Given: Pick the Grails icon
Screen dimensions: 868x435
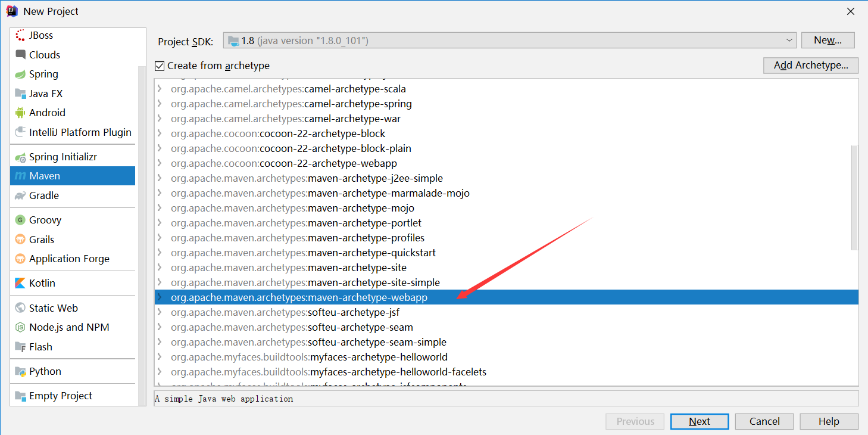Looking at the screenshot, I should click(20, 240).
